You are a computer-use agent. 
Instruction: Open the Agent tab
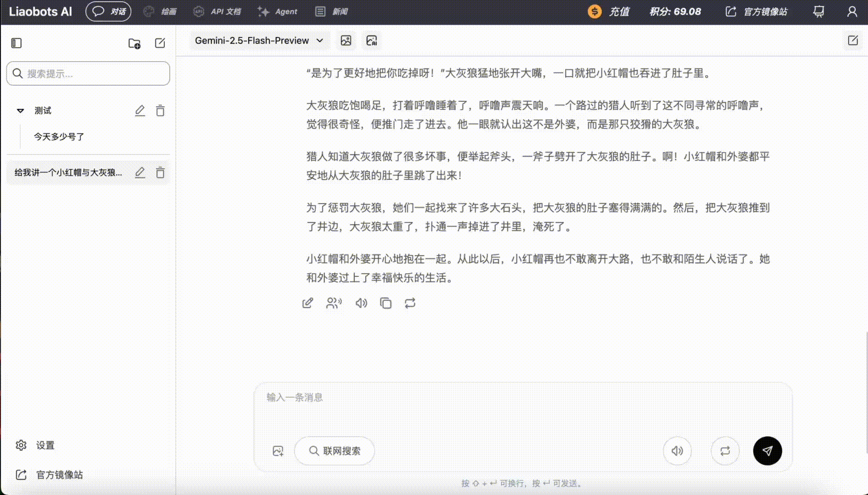[x=277, y=11]
